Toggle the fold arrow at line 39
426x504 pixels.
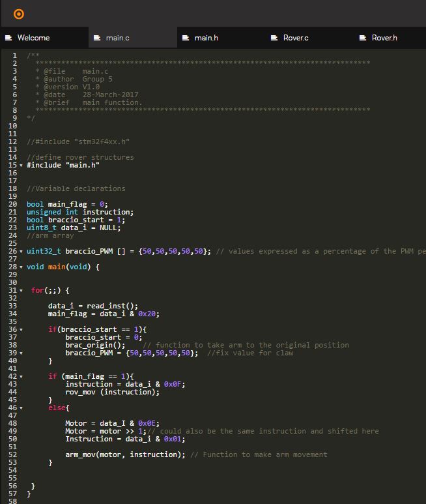(x=21, y=353)
